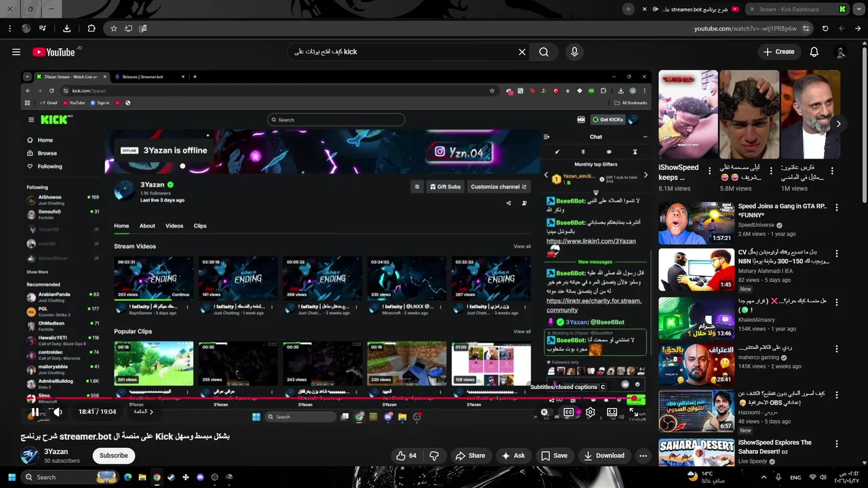Open Discord from the Windows taskbar

pyautogui.click(x=200, y=477)
